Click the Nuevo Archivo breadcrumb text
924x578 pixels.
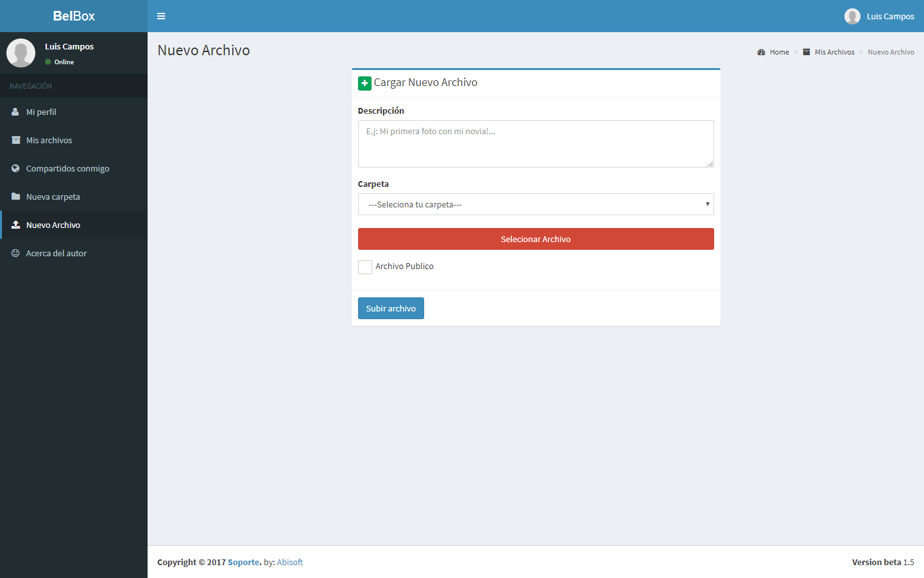coord(891,52)
